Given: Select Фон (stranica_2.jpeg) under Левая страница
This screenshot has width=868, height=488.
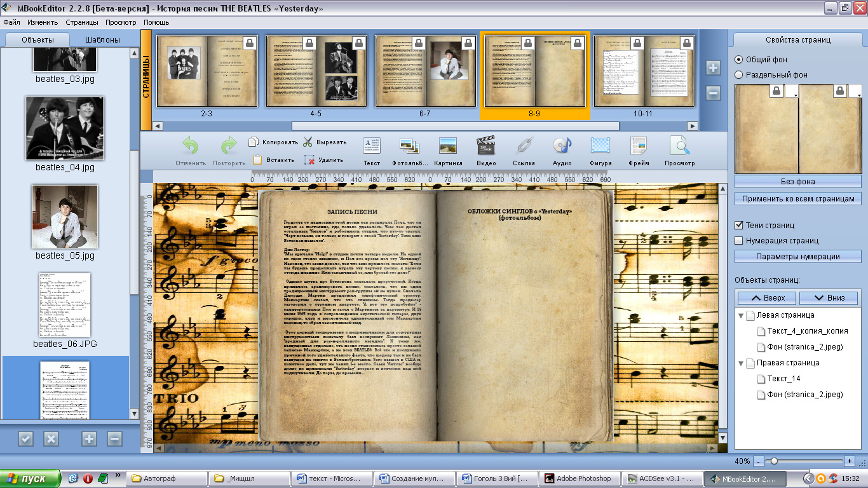Looking at the screenshot, I should 805,347.
